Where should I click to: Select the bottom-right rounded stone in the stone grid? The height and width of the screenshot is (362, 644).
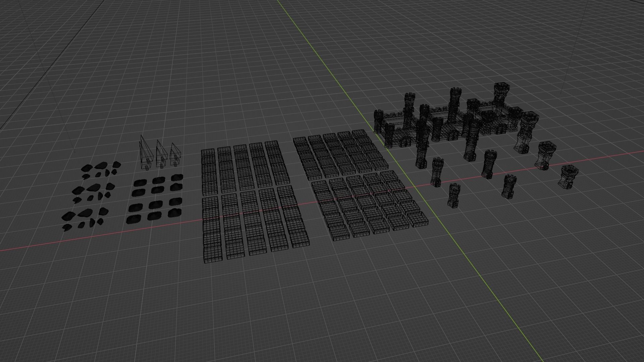[175, 213]
